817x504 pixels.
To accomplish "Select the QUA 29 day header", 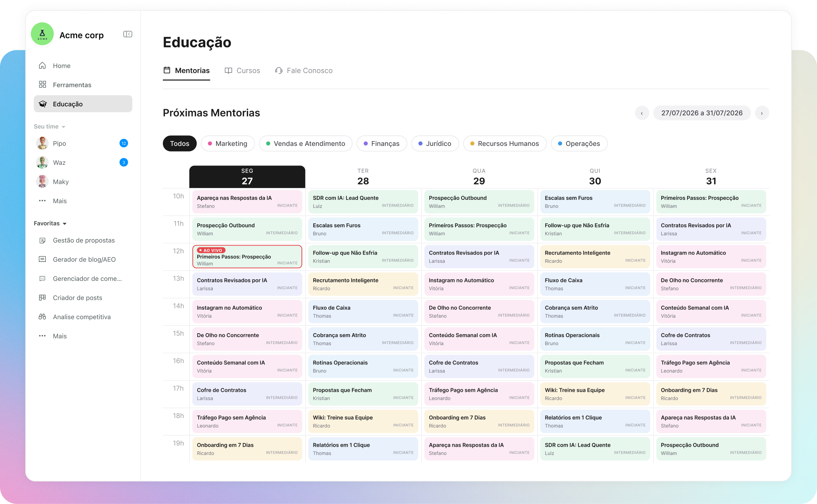I will [x=479, y=177].
